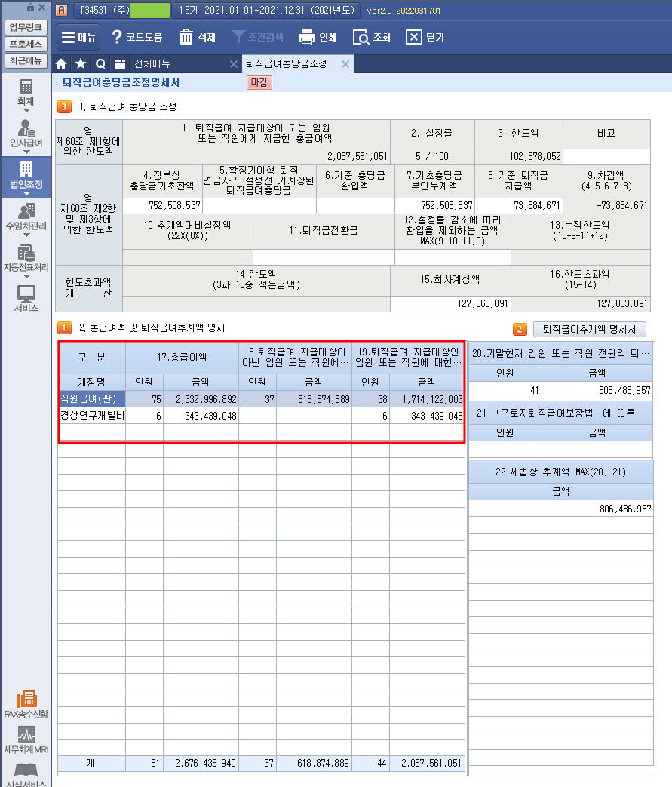
Task: Open 퇴직급여추계액 명세서 button
Action: pyautogui.click(x=589, y=329)
